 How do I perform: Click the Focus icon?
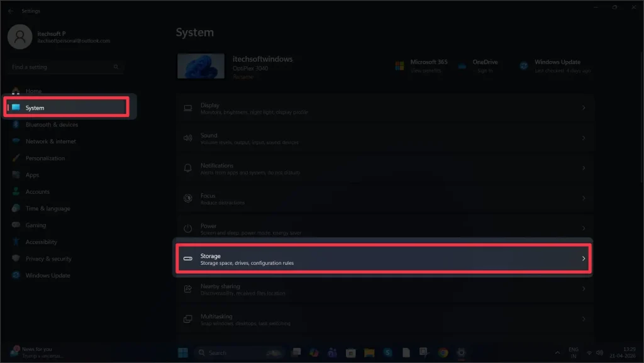pyautogui.click(x=187, y=198)
